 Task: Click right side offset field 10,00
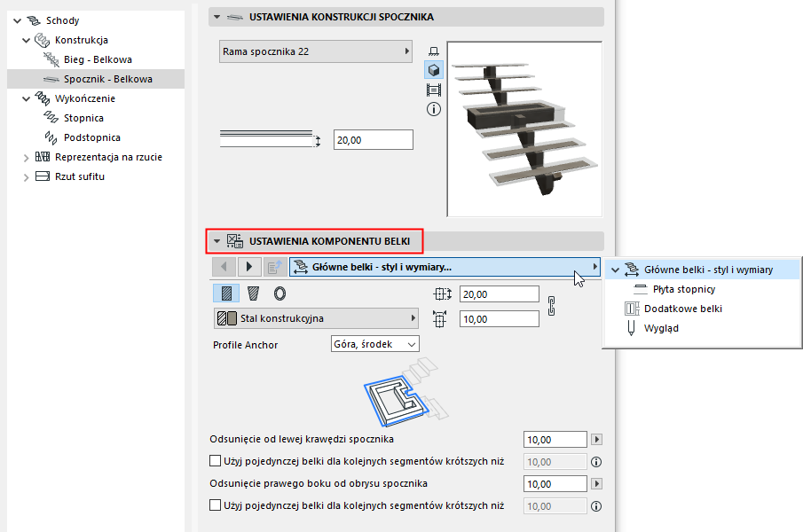(x=555, y=484)
